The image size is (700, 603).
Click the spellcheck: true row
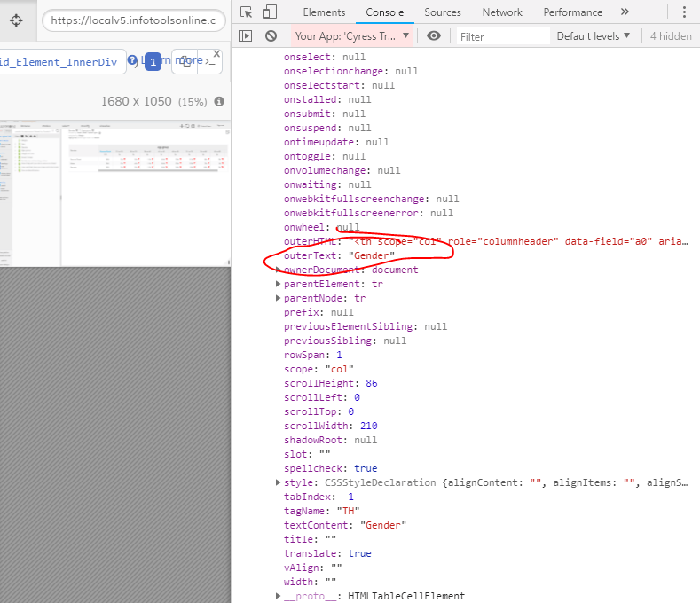pyautogui.click(x=331, y=468)
